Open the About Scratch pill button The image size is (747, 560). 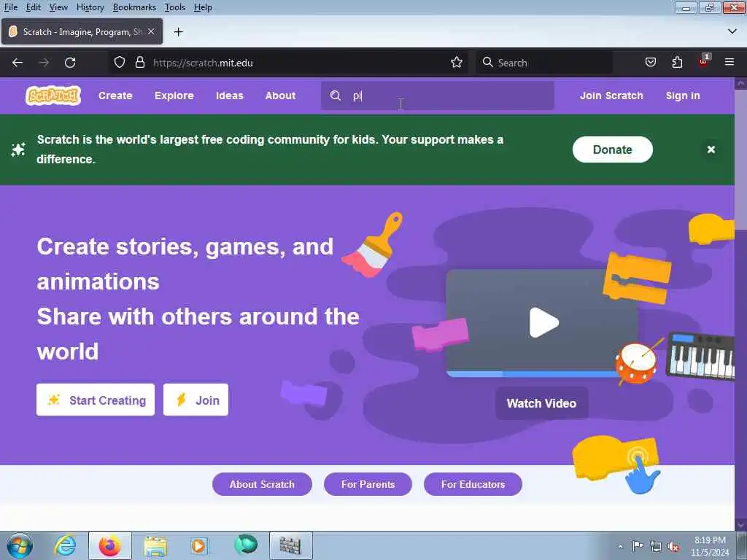point(262,484)
